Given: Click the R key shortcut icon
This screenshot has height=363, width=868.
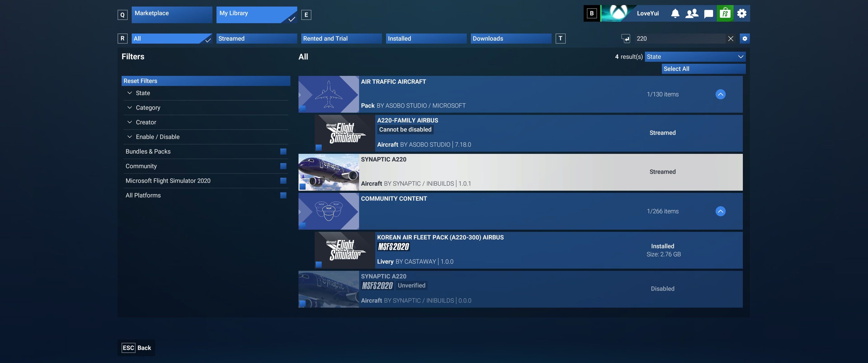Looking at the screenshot, I should 122,38.
